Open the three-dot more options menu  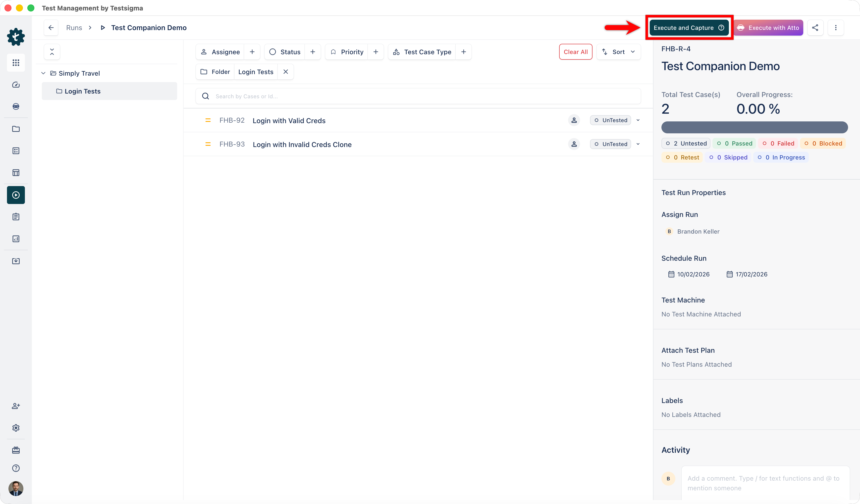[835, 28]
